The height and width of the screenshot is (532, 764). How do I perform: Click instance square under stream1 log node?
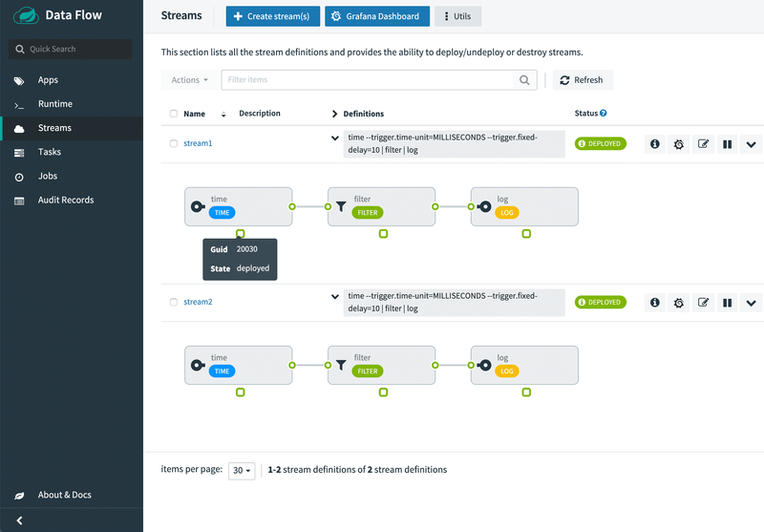coord(526,234)
